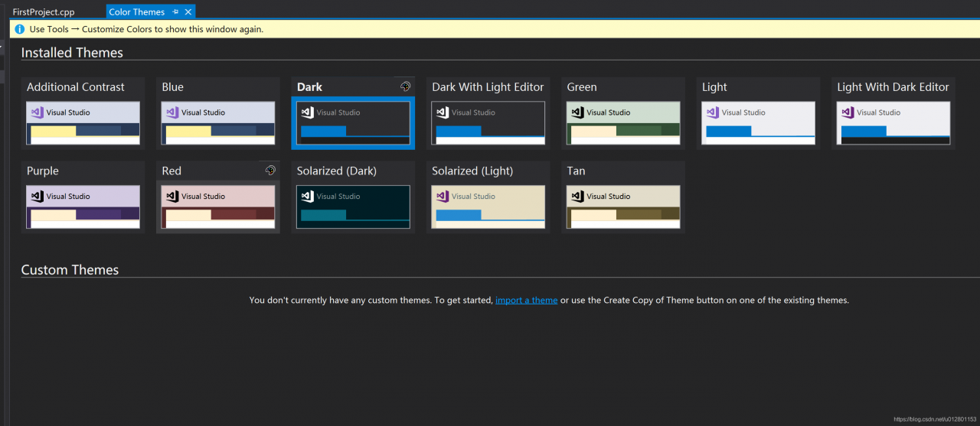
Task: Select the Dark theme card
Action: click(x=353, y=113)
